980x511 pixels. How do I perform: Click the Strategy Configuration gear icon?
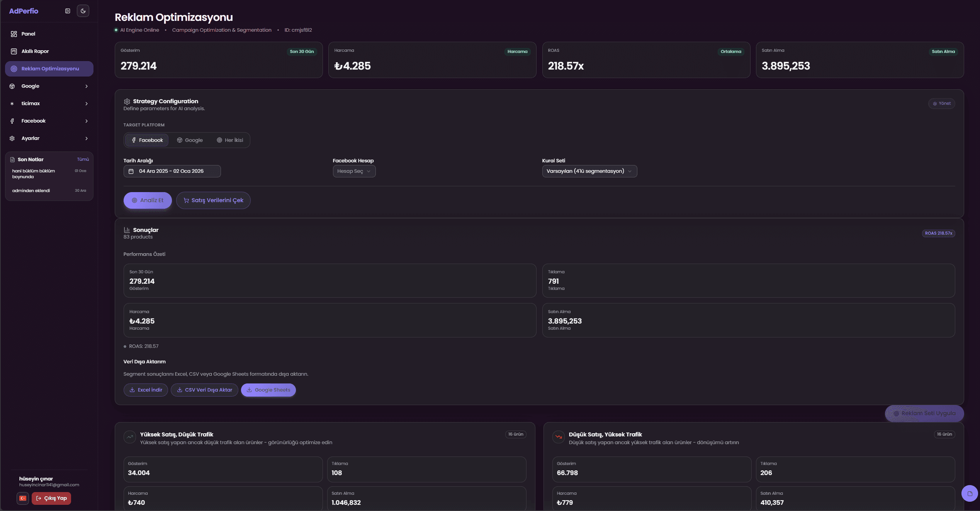(127, 101)
